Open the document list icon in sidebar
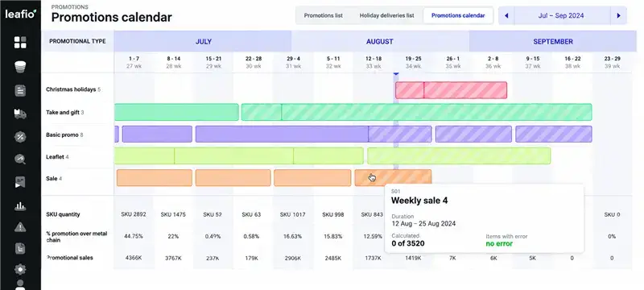The image size is (644, 290). click(20, 90)
